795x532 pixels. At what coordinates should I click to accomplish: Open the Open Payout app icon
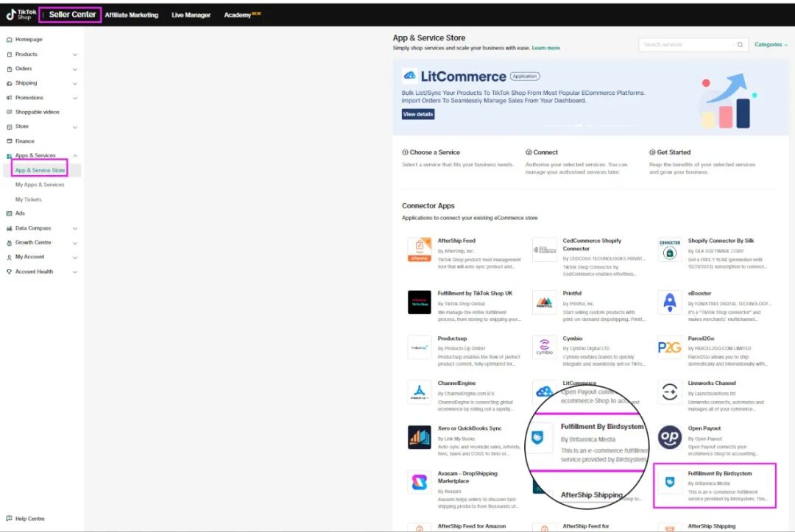click(670, 437)
